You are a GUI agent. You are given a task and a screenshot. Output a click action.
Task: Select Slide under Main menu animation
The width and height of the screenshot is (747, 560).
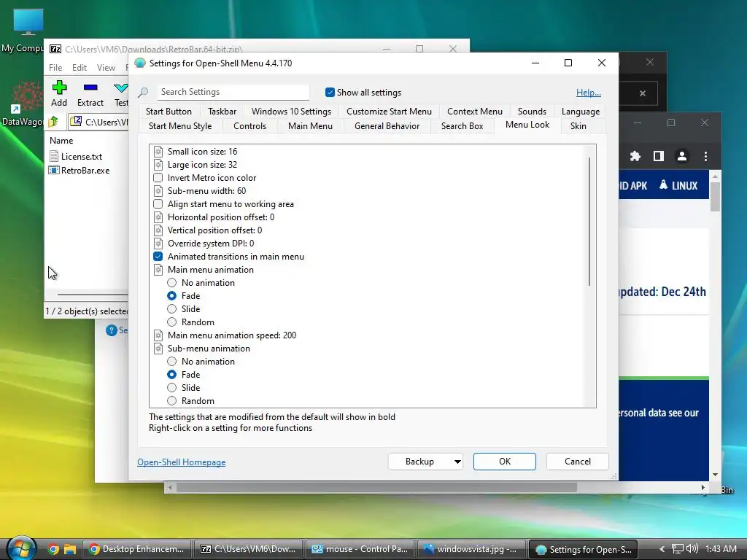[x=172, y=309]
